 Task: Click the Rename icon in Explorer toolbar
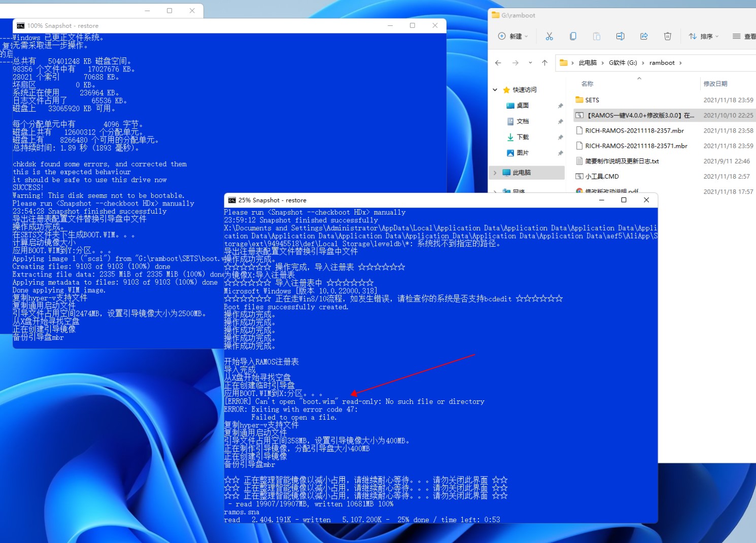pos(620,36)
